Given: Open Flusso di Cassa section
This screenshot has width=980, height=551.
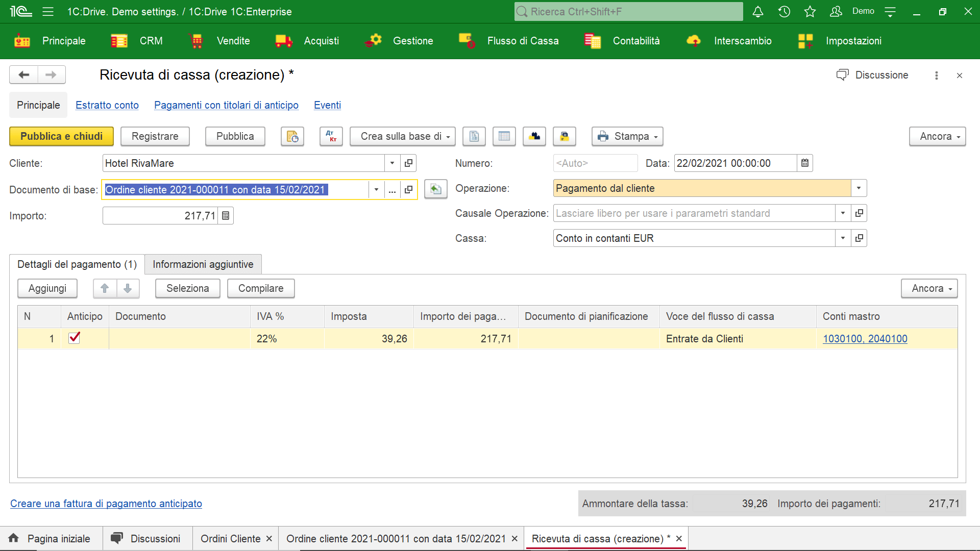Looking at the screenshot, I should tap(509, 41).
